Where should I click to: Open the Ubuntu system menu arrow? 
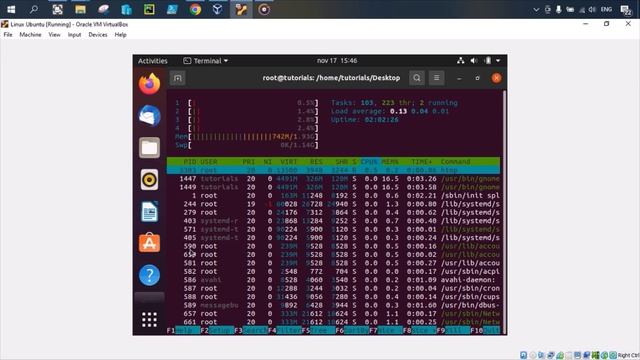point(498,61)
